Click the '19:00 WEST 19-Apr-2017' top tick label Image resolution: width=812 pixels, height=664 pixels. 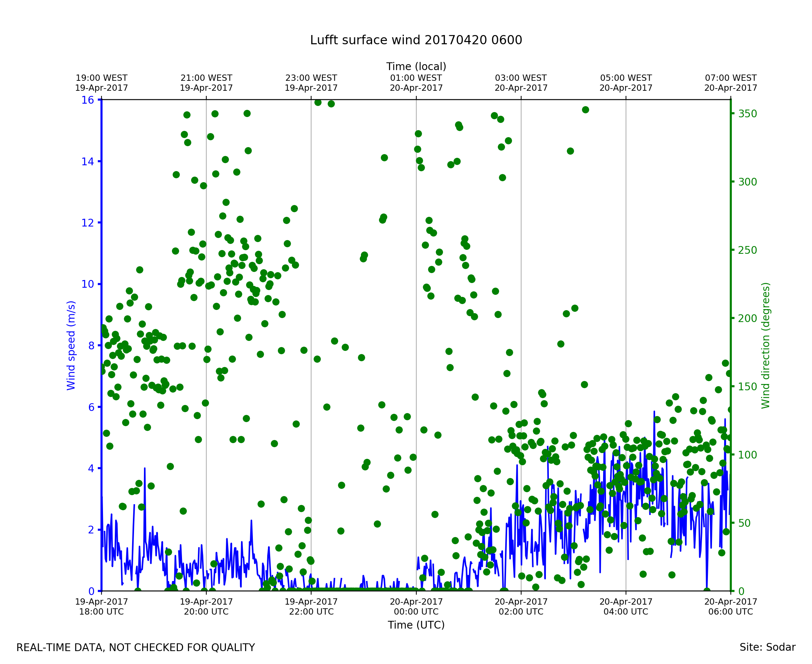coord(101,83)
